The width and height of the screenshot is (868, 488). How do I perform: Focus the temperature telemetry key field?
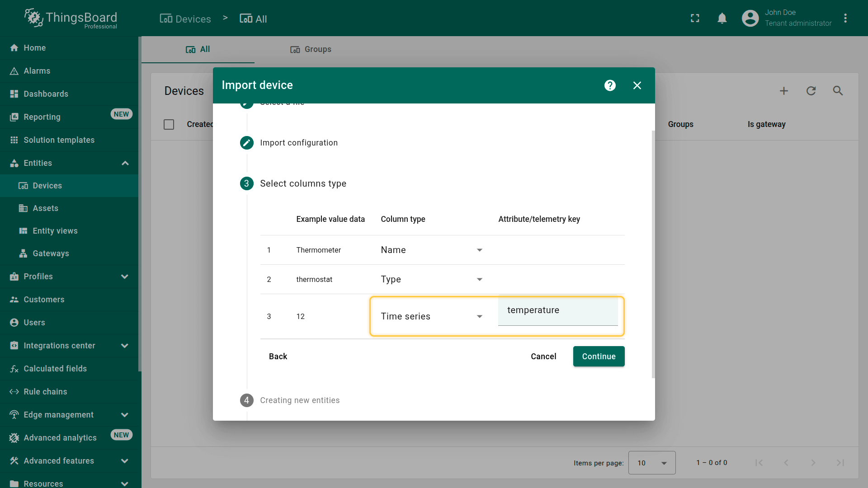point(557,310)
